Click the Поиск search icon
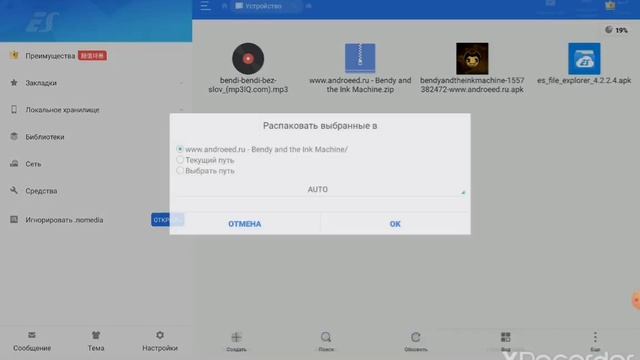The width and height of the screenshot is (640, 360). (x=326, y=341)
